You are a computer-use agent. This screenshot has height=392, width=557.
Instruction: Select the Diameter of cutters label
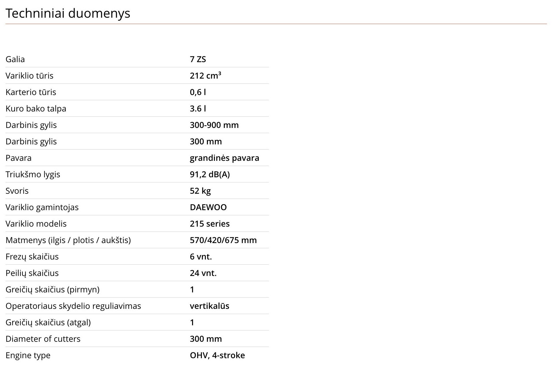(x=43, y=339)
